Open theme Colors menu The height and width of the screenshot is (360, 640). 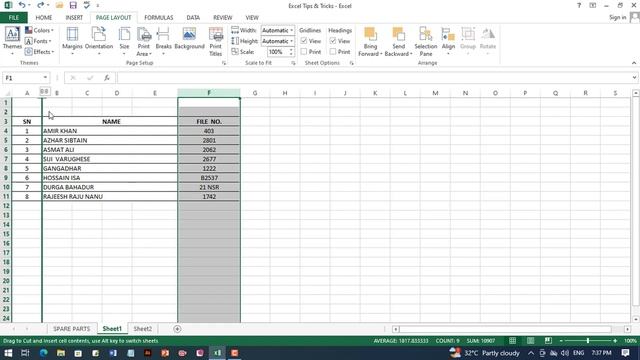click(39, 30)
